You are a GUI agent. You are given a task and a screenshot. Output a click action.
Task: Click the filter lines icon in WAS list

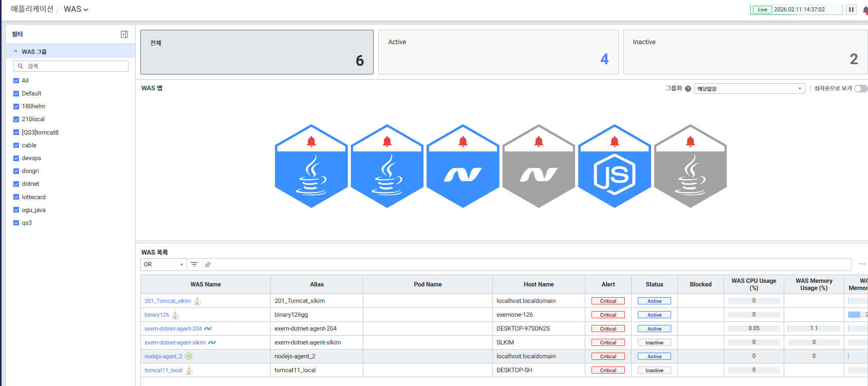click(x=194, y=264)
